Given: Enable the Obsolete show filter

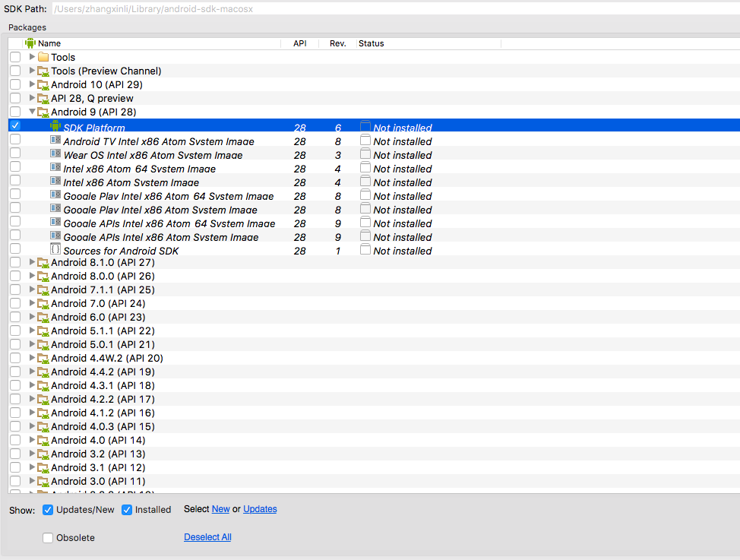Looking at the screenshot, I should tap(48, 538).
